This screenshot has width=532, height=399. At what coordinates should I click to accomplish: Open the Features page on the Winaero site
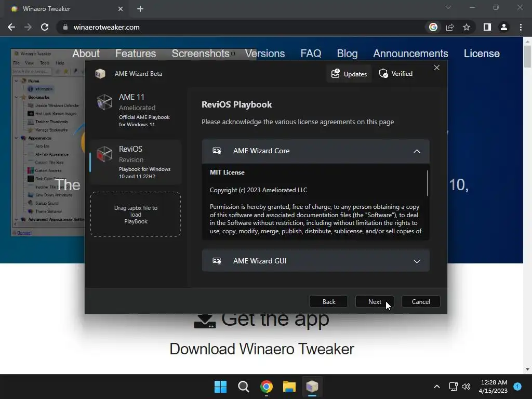click(136, 54)
